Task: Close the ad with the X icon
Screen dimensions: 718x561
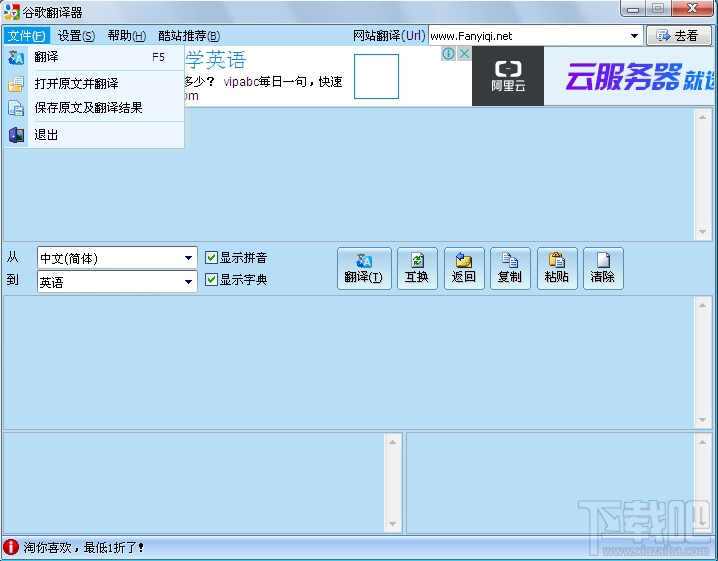Action: point(464,54)
